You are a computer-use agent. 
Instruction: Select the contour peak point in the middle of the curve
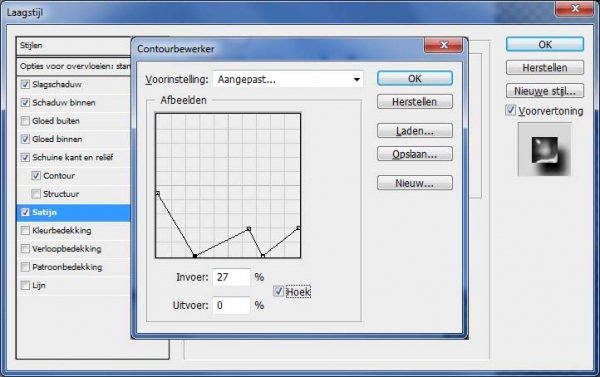click(x=249, y=229)
